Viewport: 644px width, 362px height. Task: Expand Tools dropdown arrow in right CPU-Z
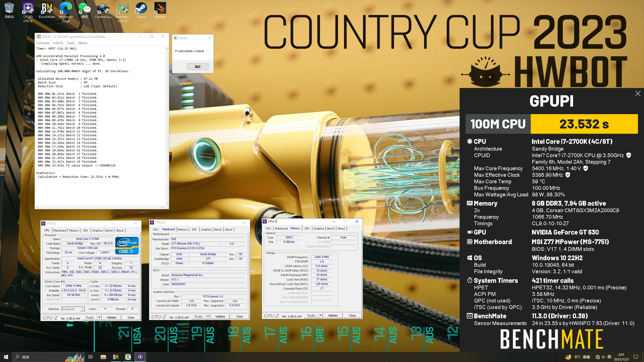pos(320,315)
